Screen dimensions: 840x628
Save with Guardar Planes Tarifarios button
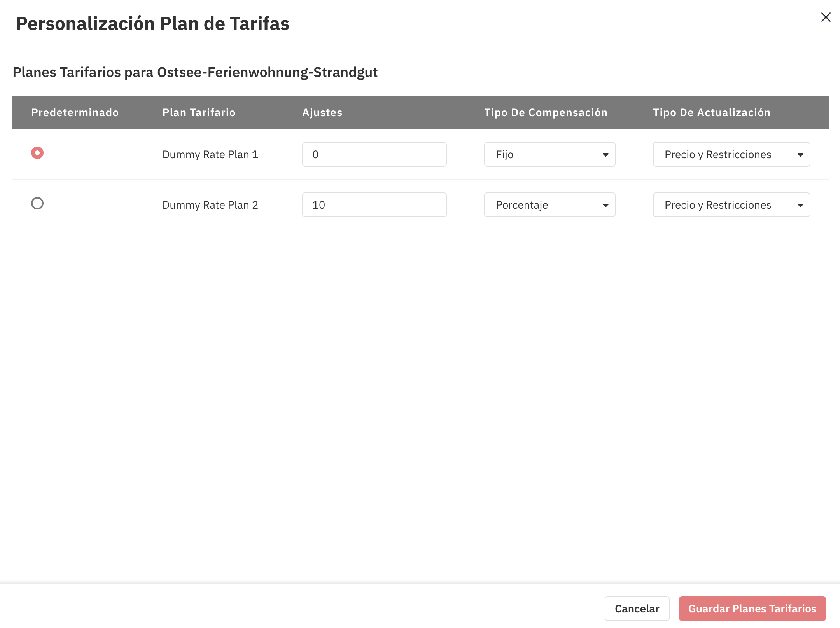pyautogui.click(x=752, y=609)
